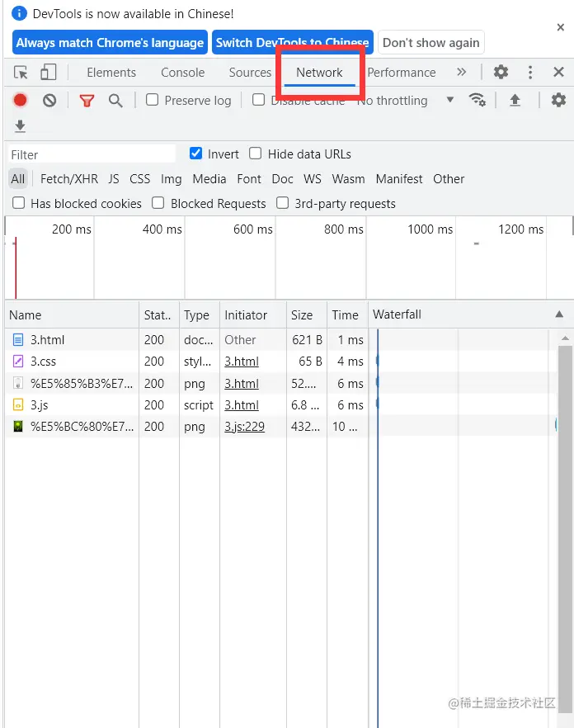Click the 3.js script file icon
Image resolution: width=574 pixels, height=728 pixels.
(17, 404)
